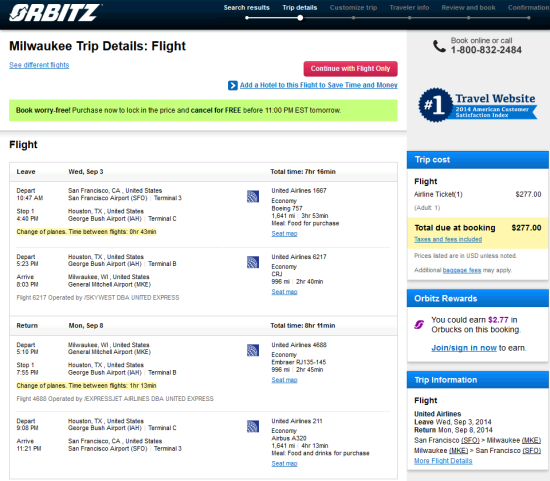Open Taxes and fees included link

[448, 239]
